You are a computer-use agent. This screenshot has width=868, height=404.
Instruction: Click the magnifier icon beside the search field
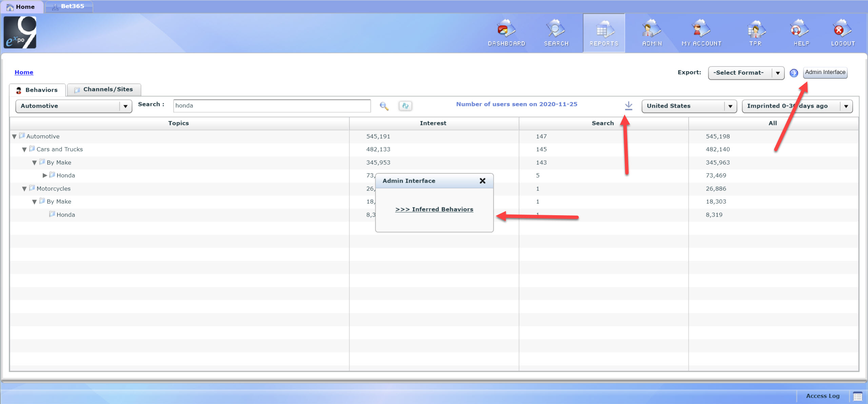pos(384,106)
